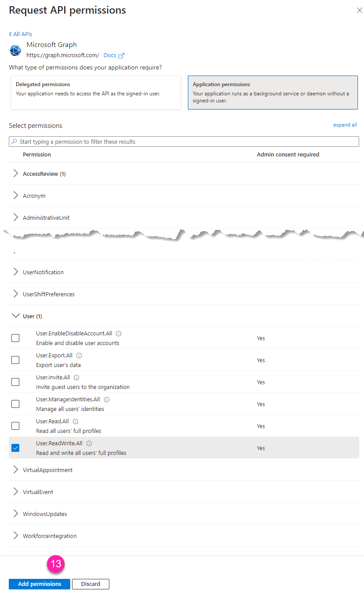
Task: Uncheck the User.ReadWrite.All permission
Action: 15,448
